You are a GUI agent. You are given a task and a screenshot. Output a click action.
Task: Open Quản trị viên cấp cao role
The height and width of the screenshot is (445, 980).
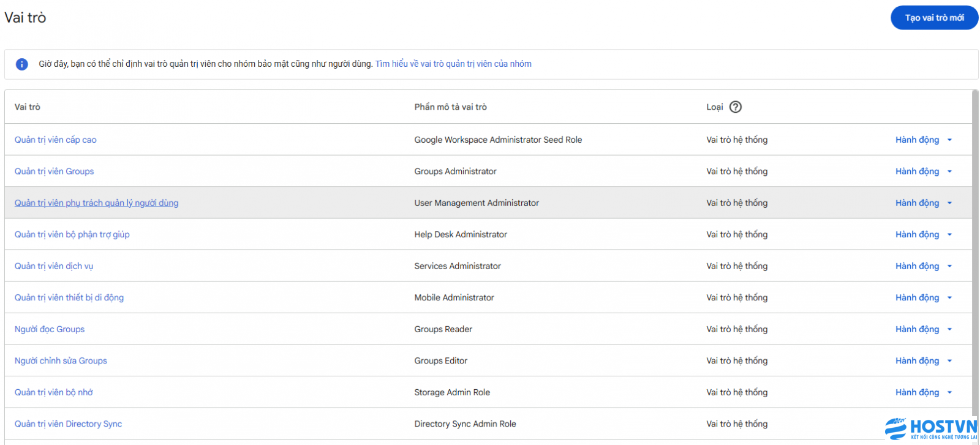point(56,140)
